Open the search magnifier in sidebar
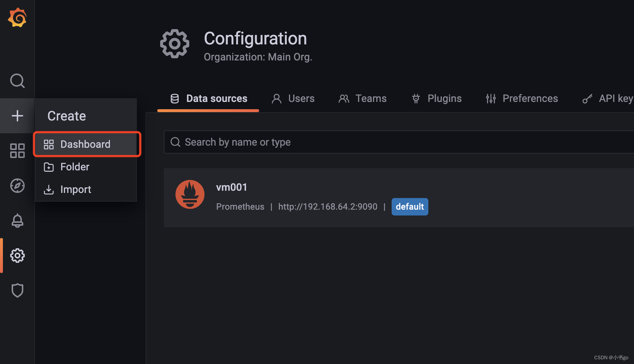634x364 pixels. point(17,81)
